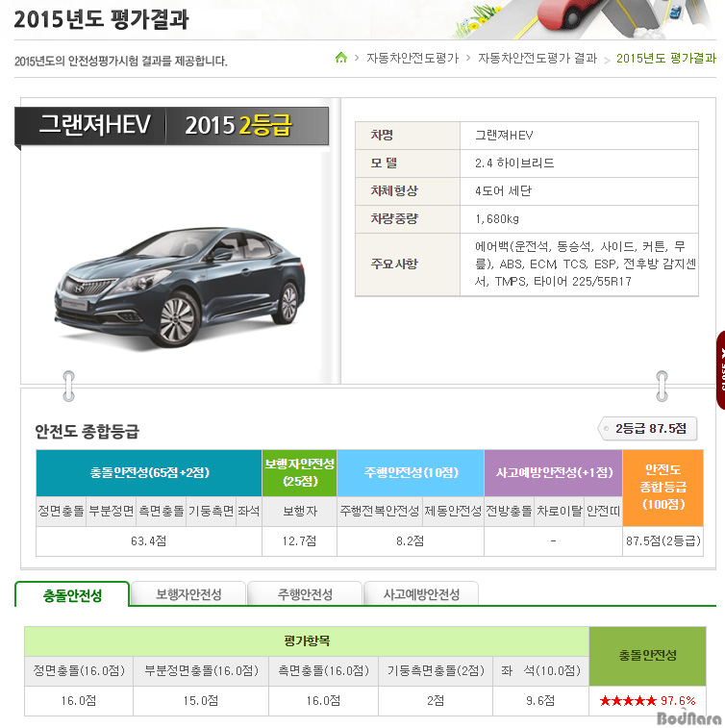This screenshot has height=728, width=725.
Task: Click the 9.6점 seat score
Action: click(540, 701)
